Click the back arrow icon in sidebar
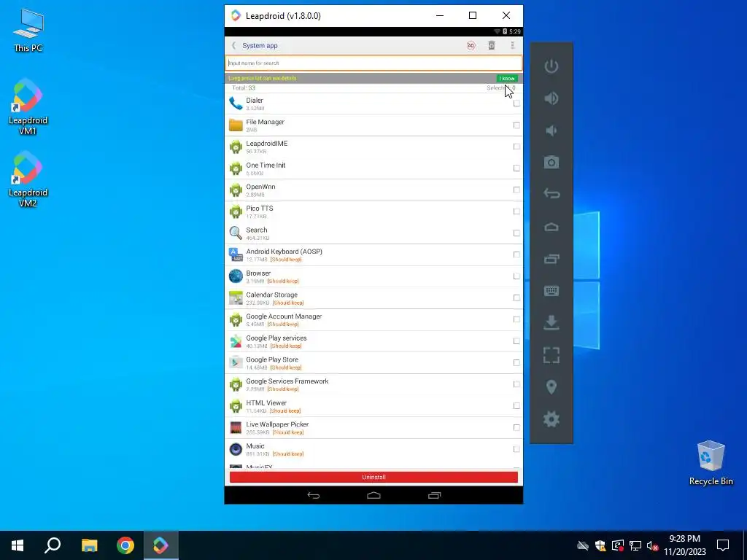 pyautogui.click(x=551, y=194)
